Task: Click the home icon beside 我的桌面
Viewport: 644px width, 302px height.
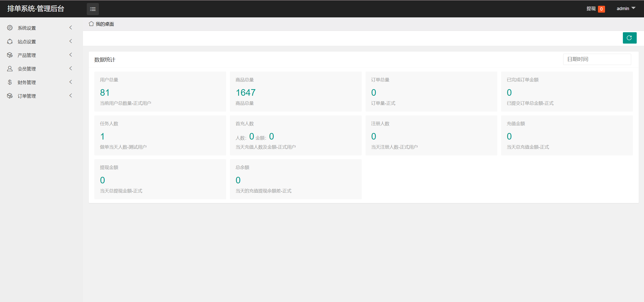Action: point(91,24)
